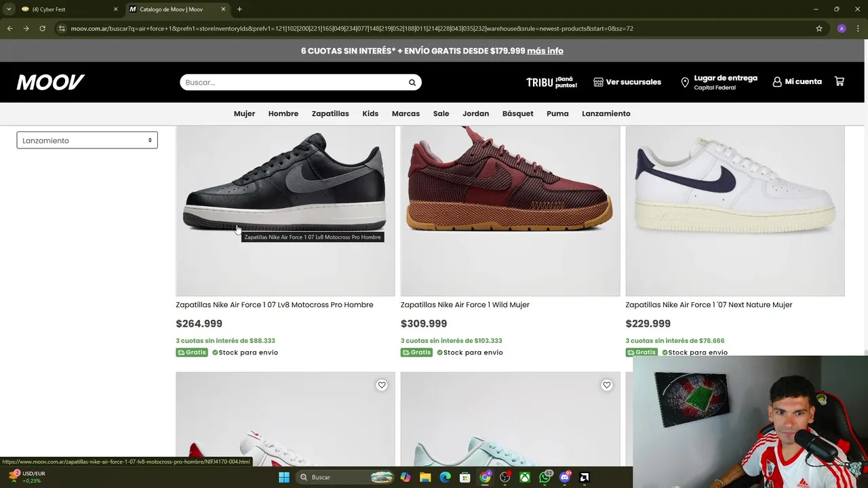
Task: Launch Microsoft Edge from the taskbar
Action: (445, 477)
